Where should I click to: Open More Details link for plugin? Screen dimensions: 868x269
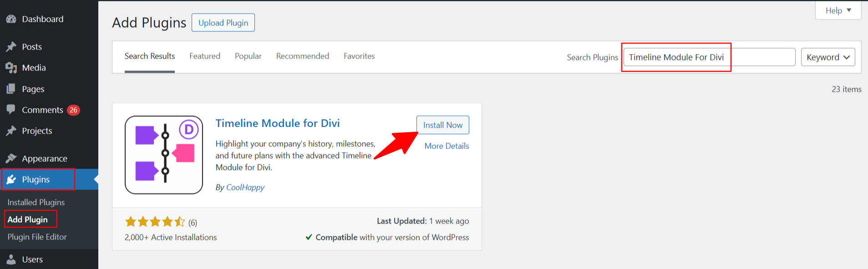click(x=446, y=146)
